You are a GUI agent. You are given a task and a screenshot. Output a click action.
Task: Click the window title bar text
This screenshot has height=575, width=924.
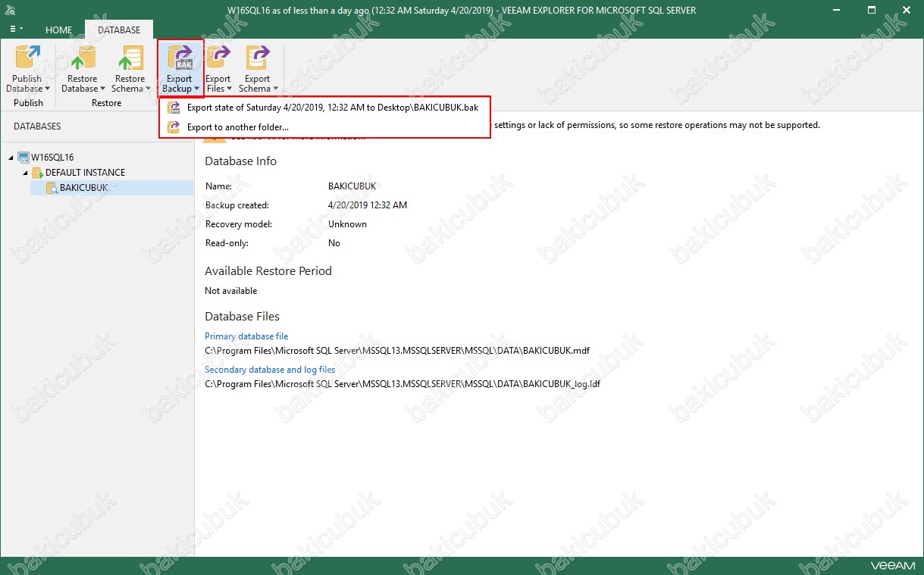coord(462,10)
